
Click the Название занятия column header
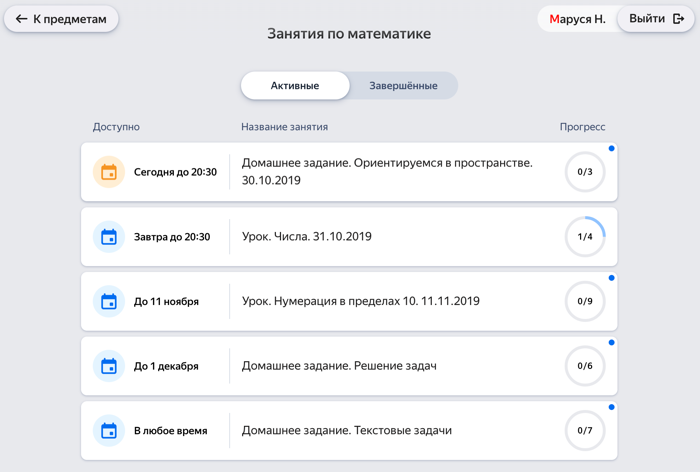point(284,127)
